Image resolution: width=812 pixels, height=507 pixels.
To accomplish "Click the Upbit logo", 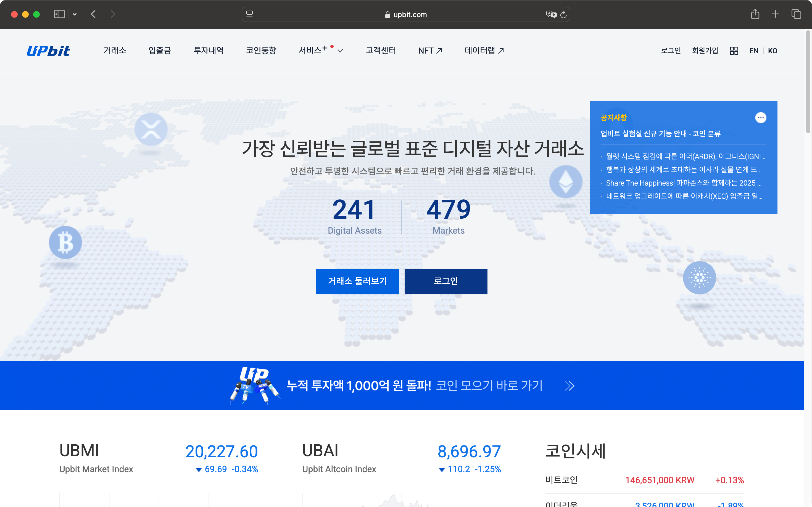I will [48, 51].
